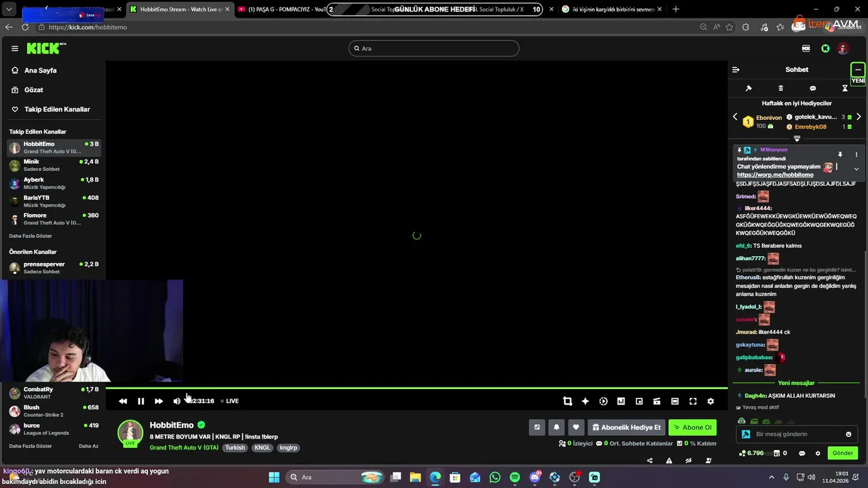Image resolution: width=868 pixels, height=488 pixels.
Task: Click the HobbitEmo channel avatar
Action: pyautogui.click(x=130, y=433)
